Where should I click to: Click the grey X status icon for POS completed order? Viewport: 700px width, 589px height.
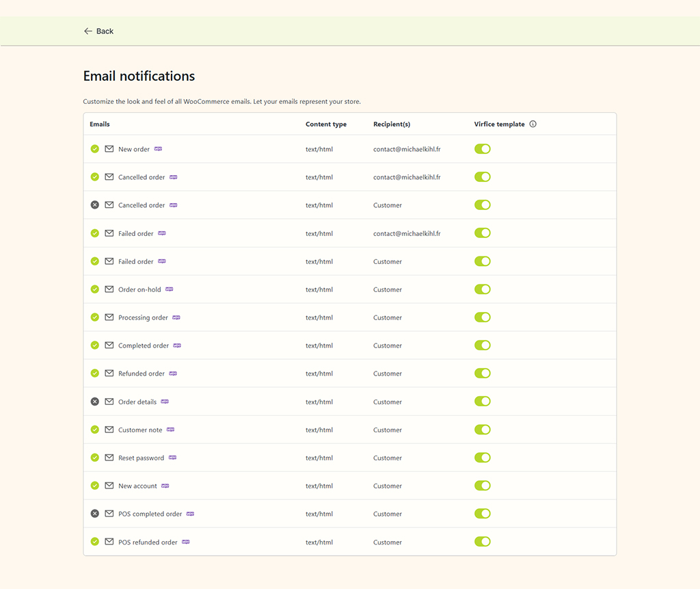[95, 514]
